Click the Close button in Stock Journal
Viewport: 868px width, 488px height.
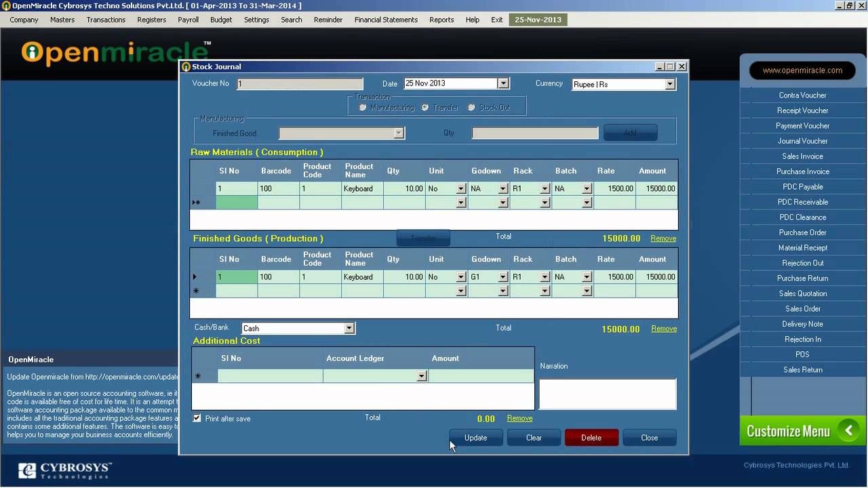pos(650,438)
